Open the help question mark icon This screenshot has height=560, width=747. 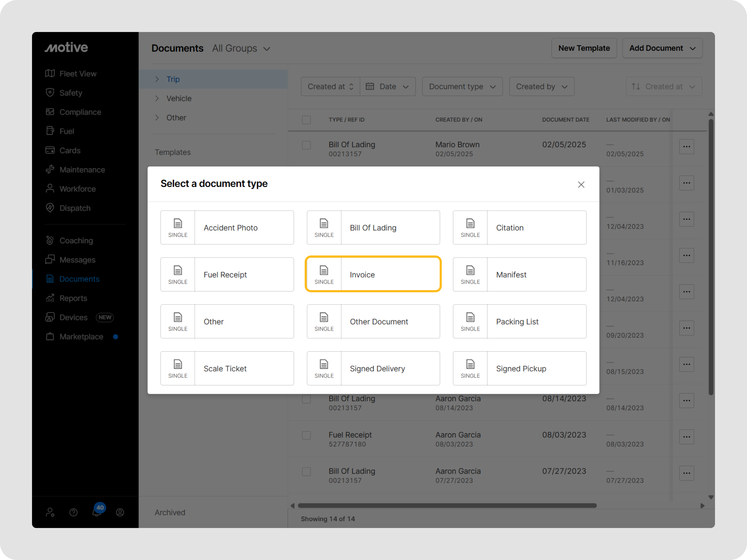pos(73,513)
